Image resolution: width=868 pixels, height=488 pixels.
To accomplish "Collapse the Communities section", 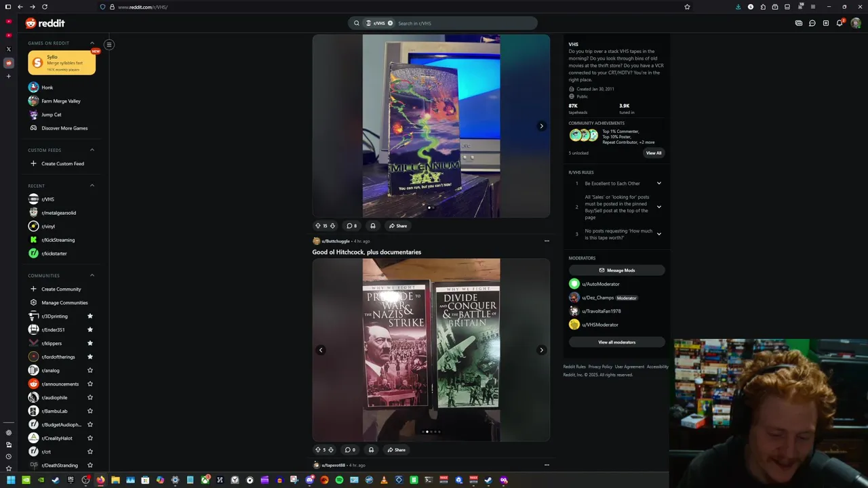I will (x=92, y=275).
